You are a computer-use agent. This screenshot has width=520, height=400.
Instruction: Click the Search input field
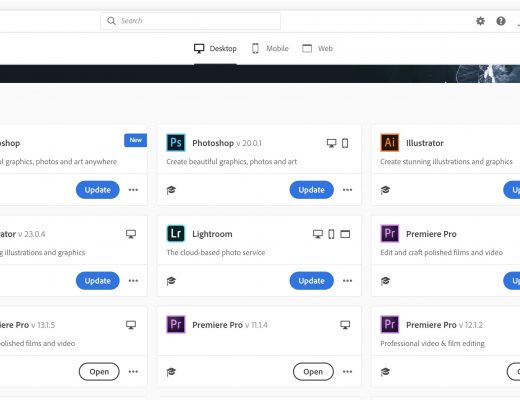(x=190, y=21)
